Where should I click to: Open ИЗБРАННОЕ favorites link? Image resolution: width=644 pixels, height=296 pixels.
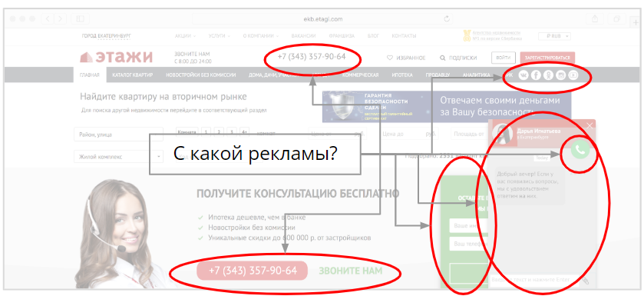(406, 58)
